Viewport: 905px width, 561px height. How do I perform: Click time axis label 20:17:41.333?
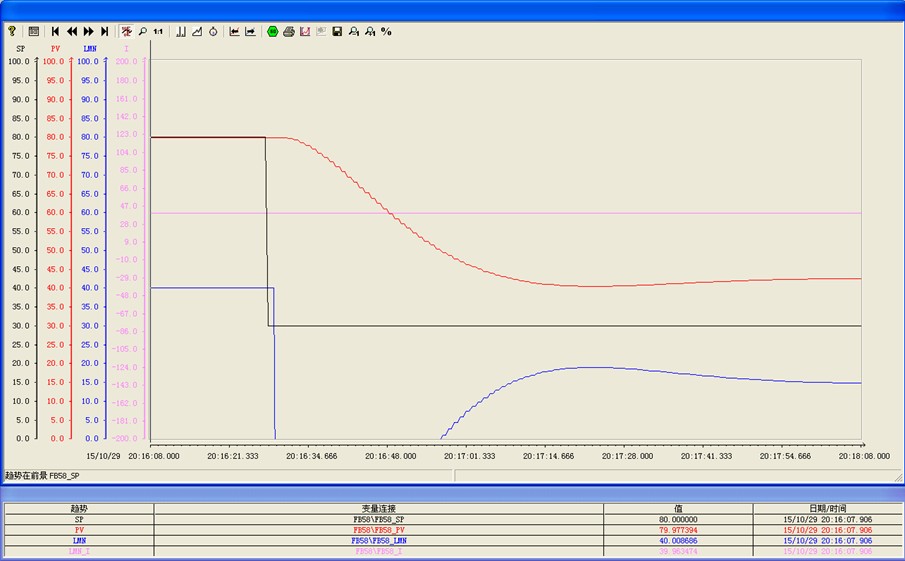706,456
